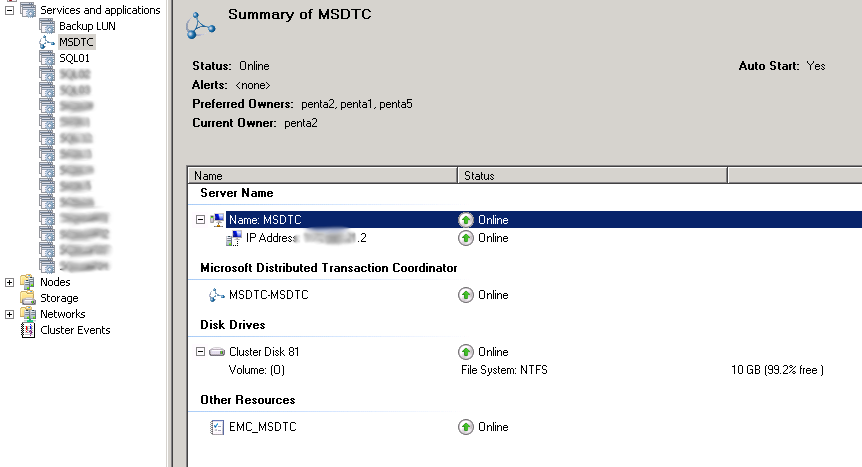This screenshot has height=467, width=862.
Task: Click the Online status arrow for EMC_MSDTC
Action: click(x=466, y=427)
